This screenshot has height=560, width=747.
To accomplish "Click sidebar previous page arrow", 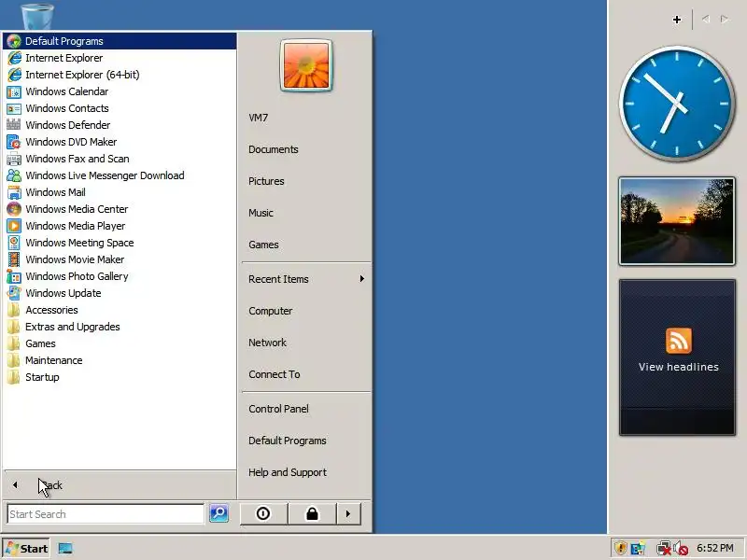I will tap(706, 19).
